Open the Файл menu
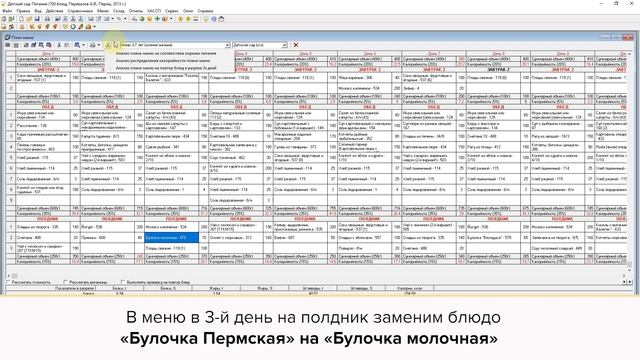The height and width of the screenshot is (360, 640). pyautogui.click(x=7, y=11)
